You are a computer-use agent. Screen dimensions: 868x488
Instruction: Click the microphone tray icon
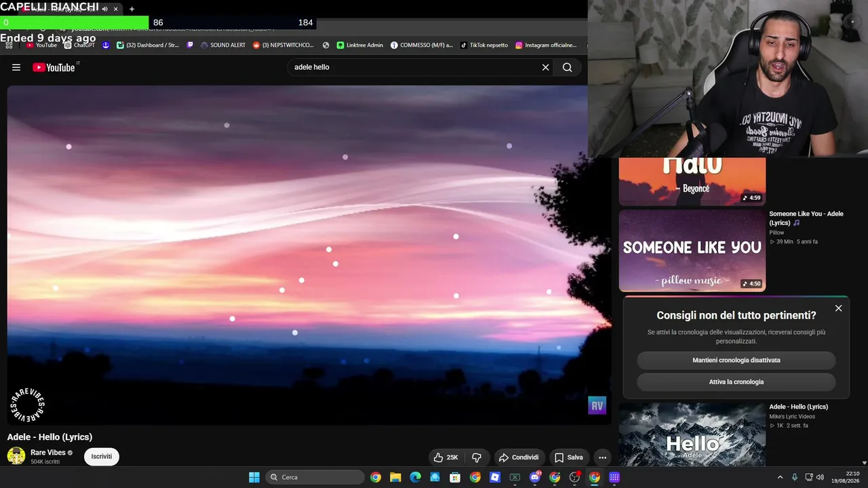click(x=795, y=477)
